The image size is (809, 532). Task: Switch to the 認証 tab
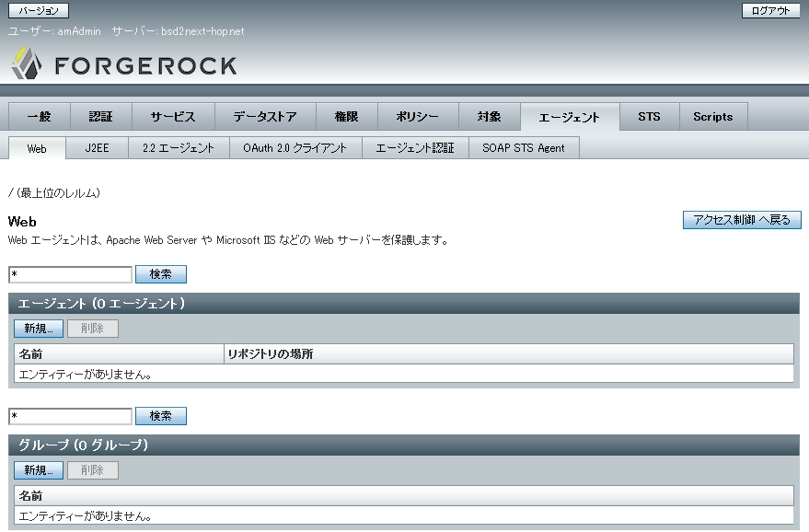click(x=100, y=117)
